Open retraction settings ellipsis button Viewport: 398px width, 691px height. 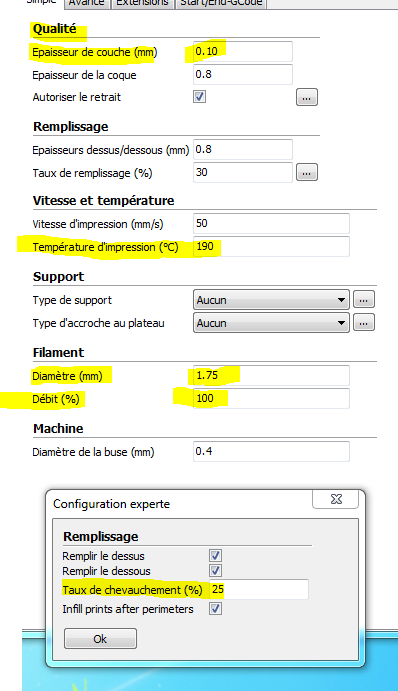[x=307, y=97]
